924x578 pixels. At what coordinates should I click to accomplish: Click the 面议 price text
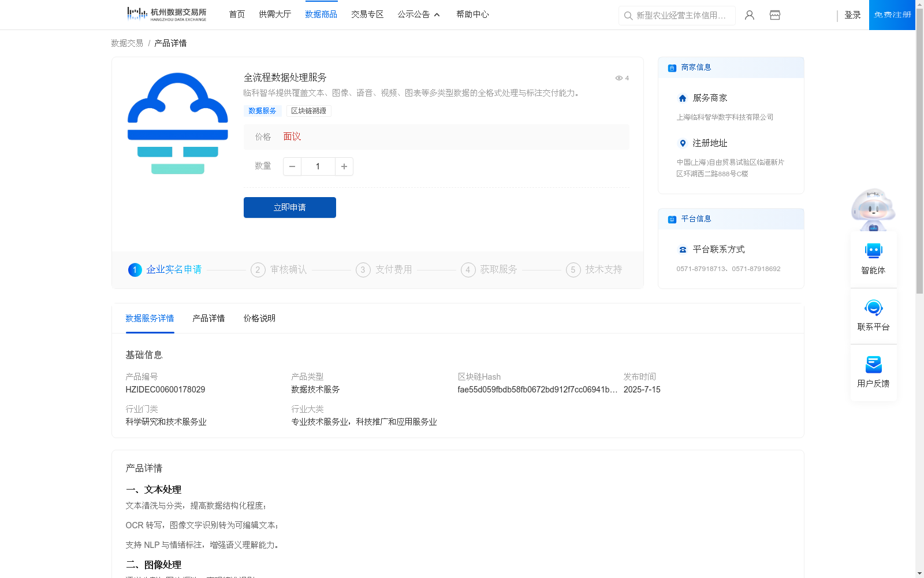point(292,137)
